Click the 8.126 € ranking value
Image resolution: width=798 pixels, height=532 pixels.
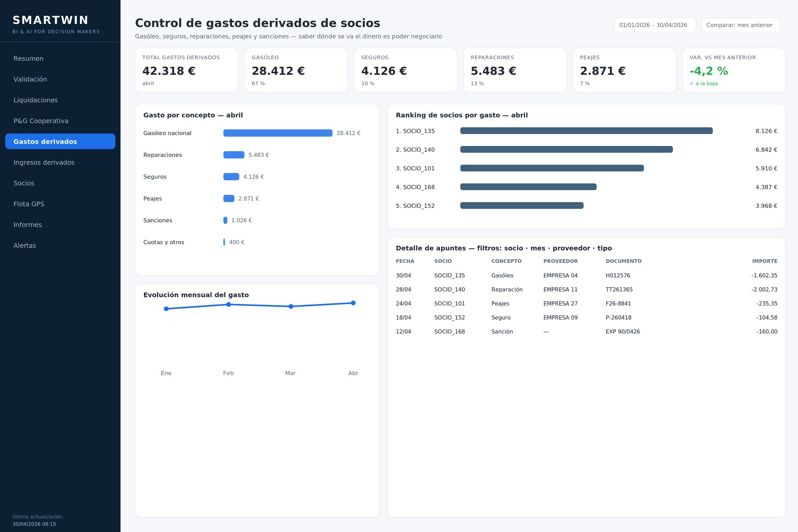pos(766,131)
